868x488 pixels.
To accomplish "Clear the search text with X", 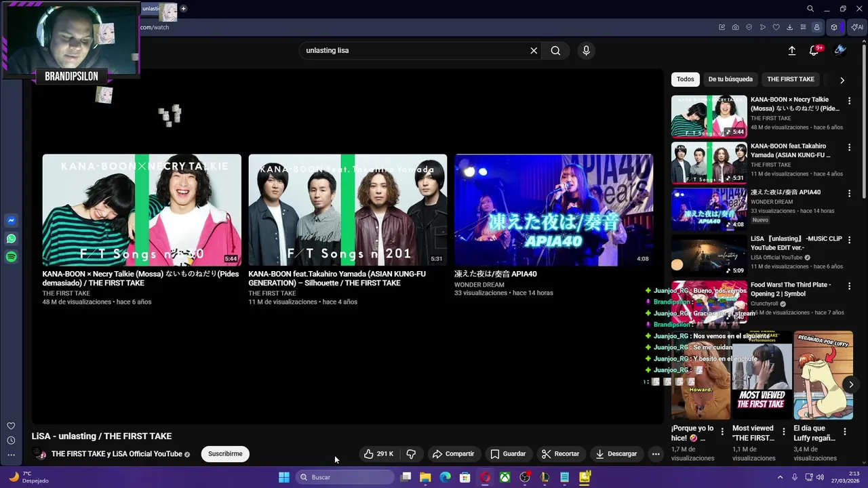I will click(534, 50).
